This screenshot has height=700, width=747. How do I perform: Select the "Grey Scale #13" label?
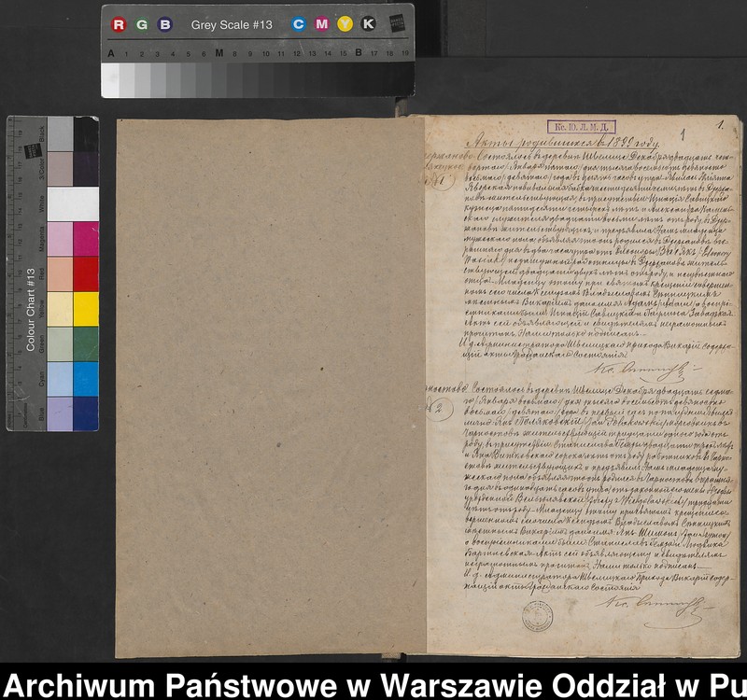point(232,25)
